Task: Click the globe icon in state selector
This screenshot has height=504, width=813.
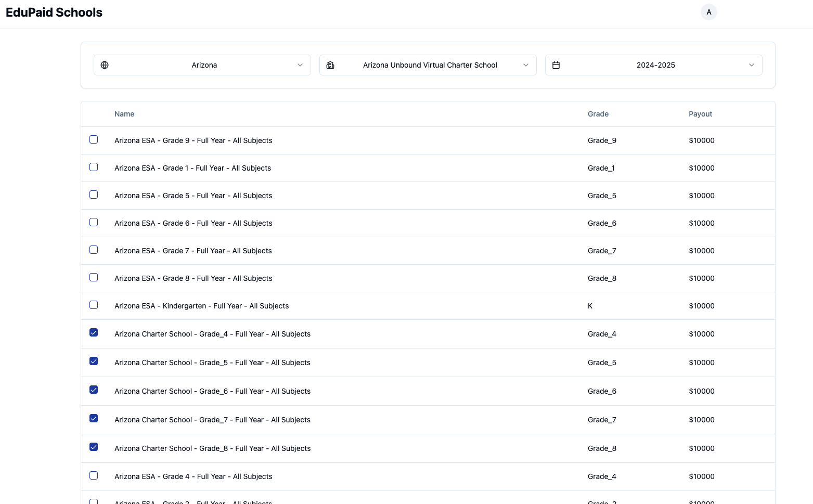Action: 105,65
